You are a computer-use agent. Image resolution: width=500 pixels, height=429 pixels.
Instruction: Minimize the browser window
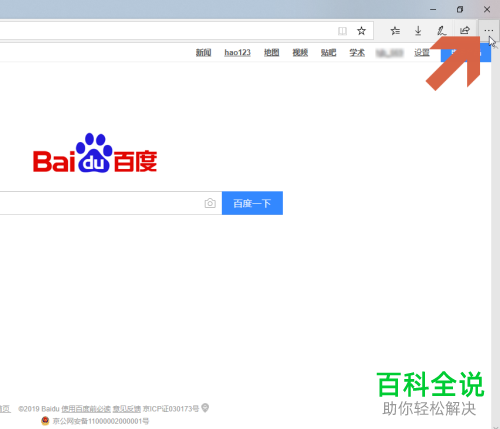coord(433,9)
